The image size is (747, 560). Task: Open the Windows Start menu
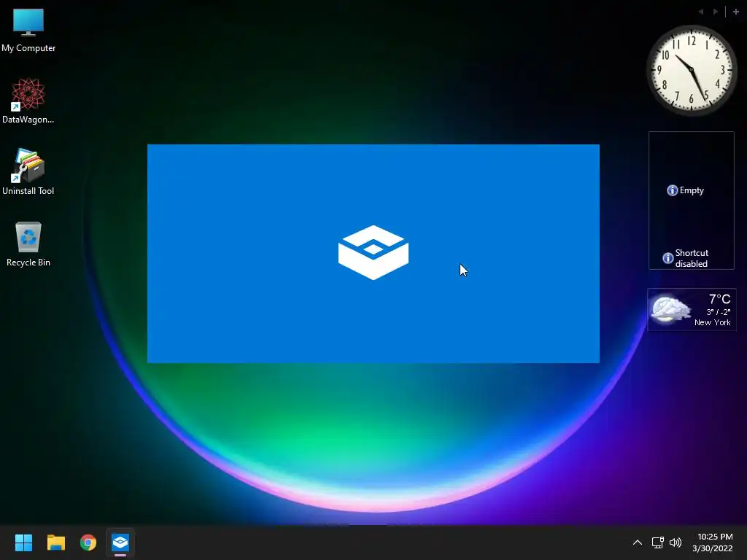coord(23,542)
